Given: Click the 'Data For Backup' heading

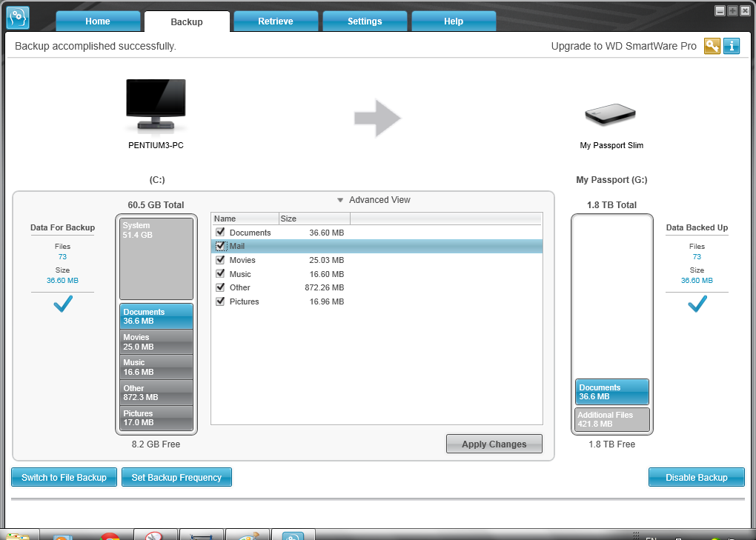Looking at the screenshot, I should click(x=63, y=227).
